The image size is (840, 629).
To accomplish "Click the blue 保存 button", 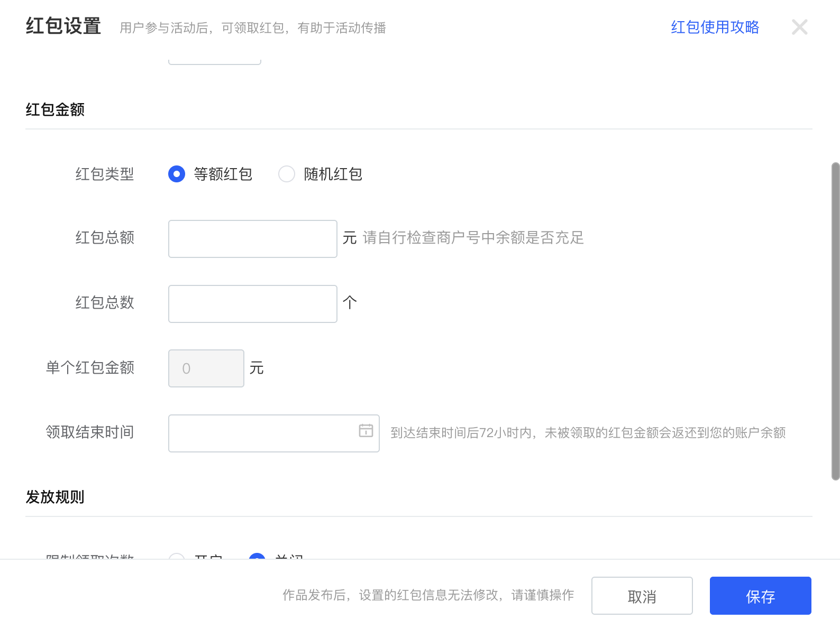I will [x=760, y=596].
